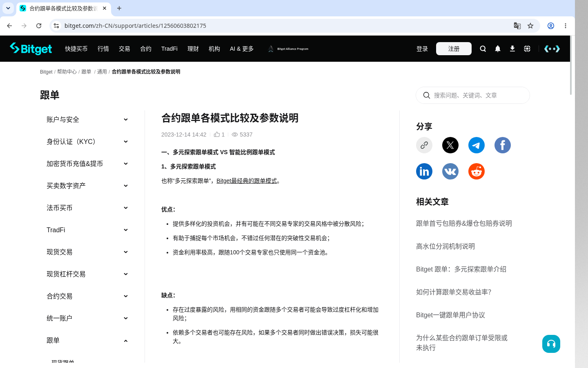588x368 pixels.
Task: Go to 帮助中心 breadcrumb
Action: (67, 72)
